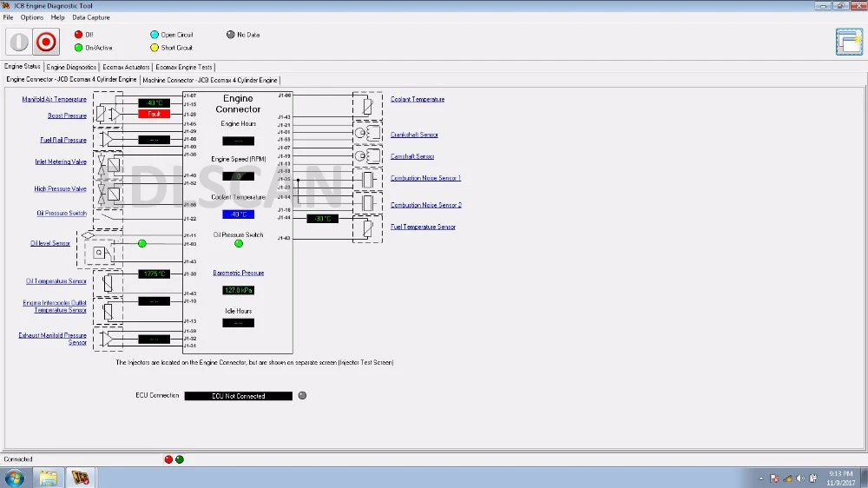The width and height of the screenshot is (868, 488).
Task: Click the green On/Active legend indicator
Action: point(79,48)
